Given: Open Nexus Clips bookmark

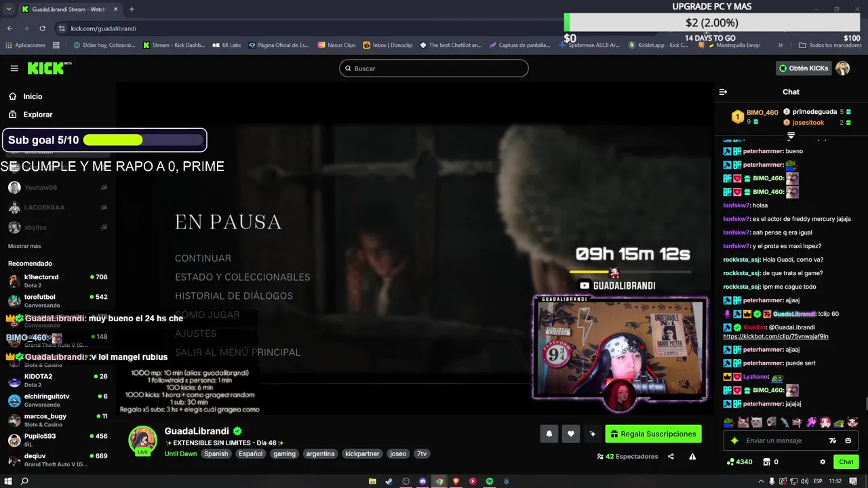Looking at the screenshot, I should [336, 45].
